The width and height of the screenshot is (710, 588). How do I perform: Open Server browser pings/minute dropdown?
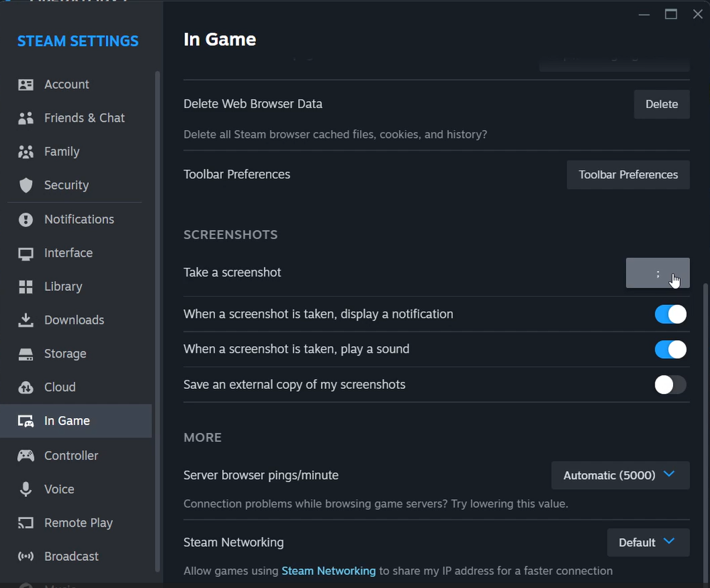[x=620, y=475]
